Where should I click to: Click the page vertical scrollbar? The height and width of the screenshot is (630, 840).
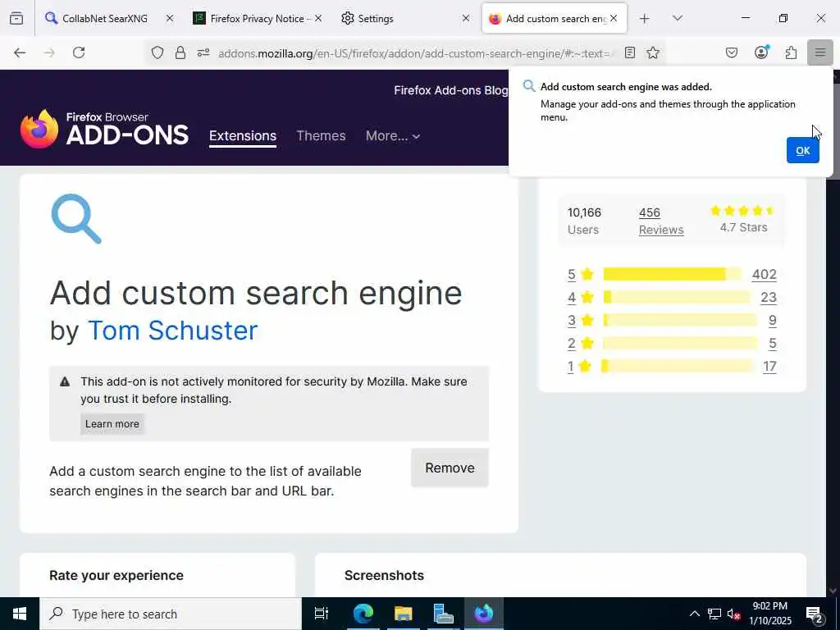(x=833, y=332)
